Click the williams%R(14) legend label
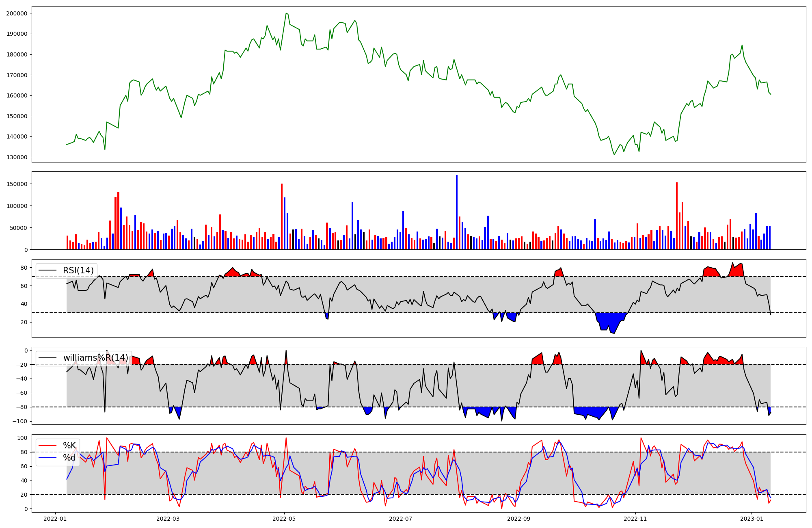This screenshot has width=812, height=528. click(x=95, y=358)
